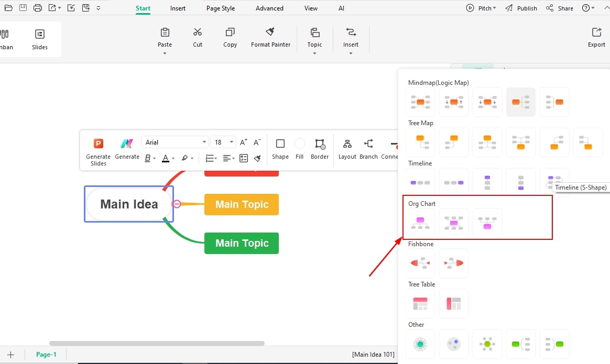Click the Print icon in quick access toolbar

[37, 7]
